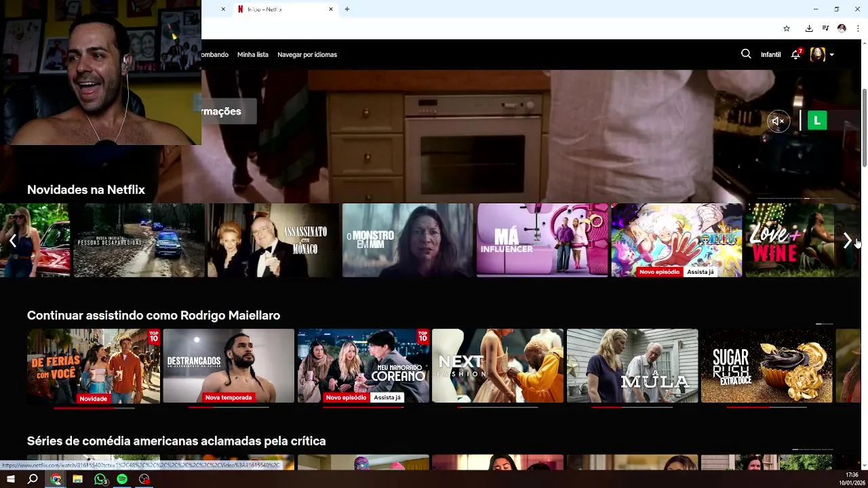Open 'Séries de comédia americanas aclamadas' title
Image resolution: width=868 pixels, height=488 pixels.
coord(176,441)
